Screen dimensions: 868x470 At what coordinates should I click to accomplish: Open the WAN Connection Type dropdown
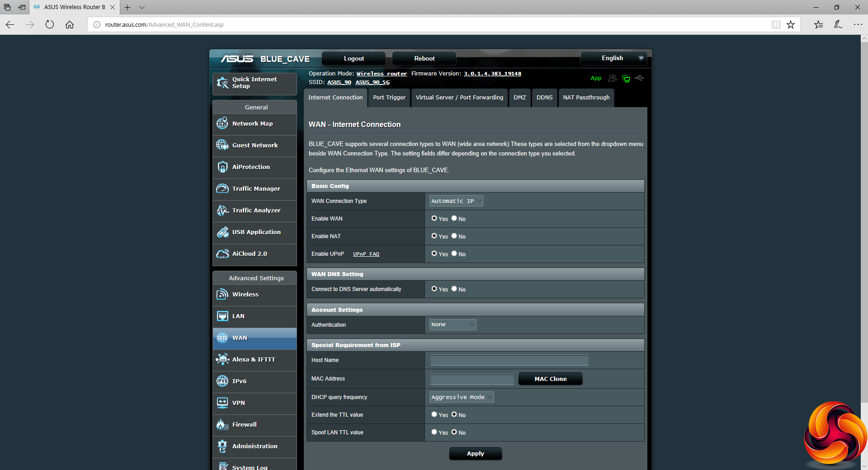456,201
